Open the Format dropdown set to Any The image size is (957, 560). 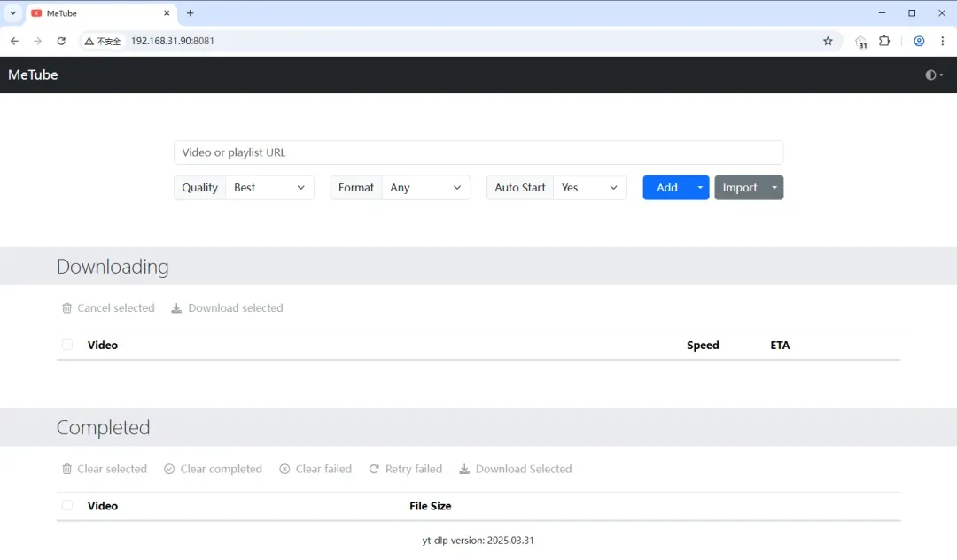427,187
